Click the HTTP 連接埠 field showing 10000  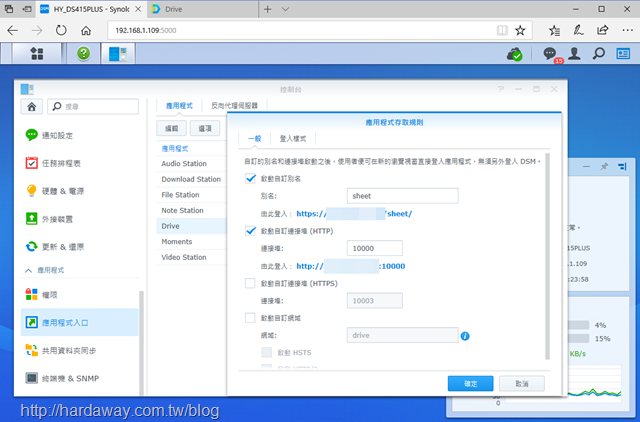375,248
